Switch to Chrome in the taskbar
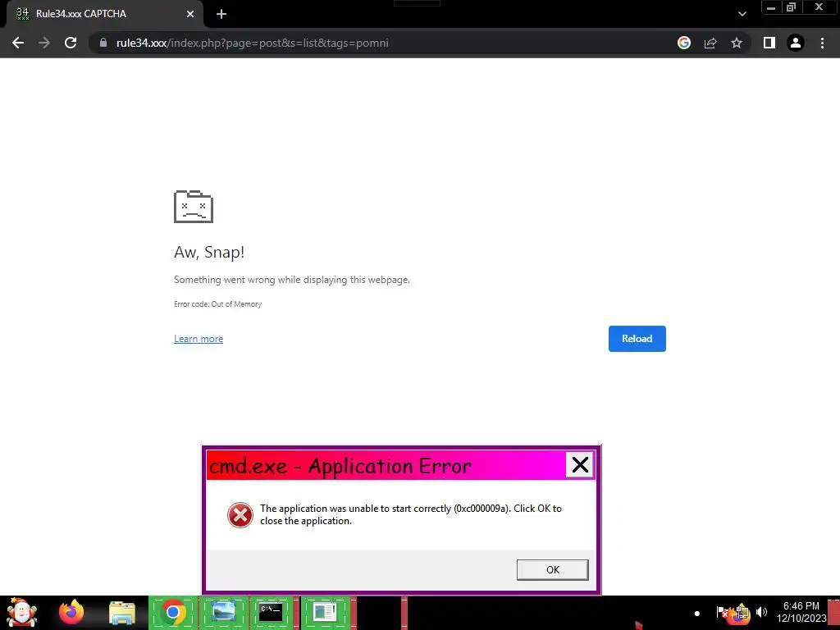 click(x=172, y=612)
